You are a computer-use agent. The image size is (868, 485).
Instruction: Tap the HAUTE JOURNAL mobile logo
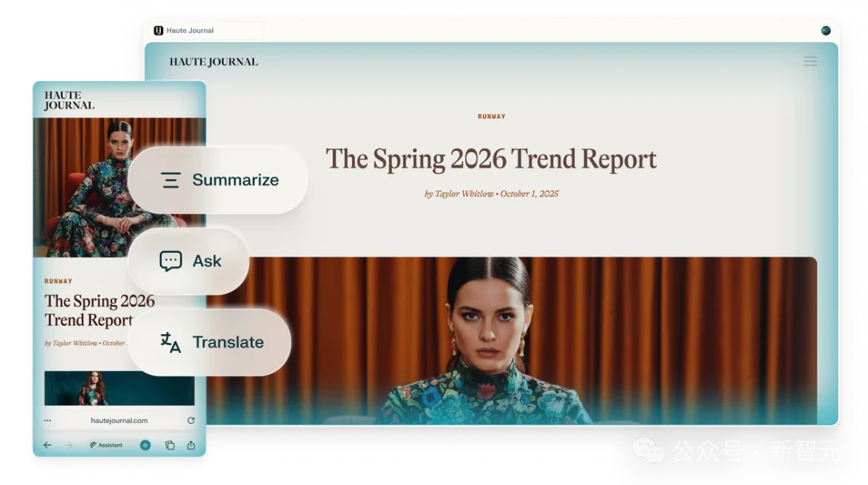[69, 100]
